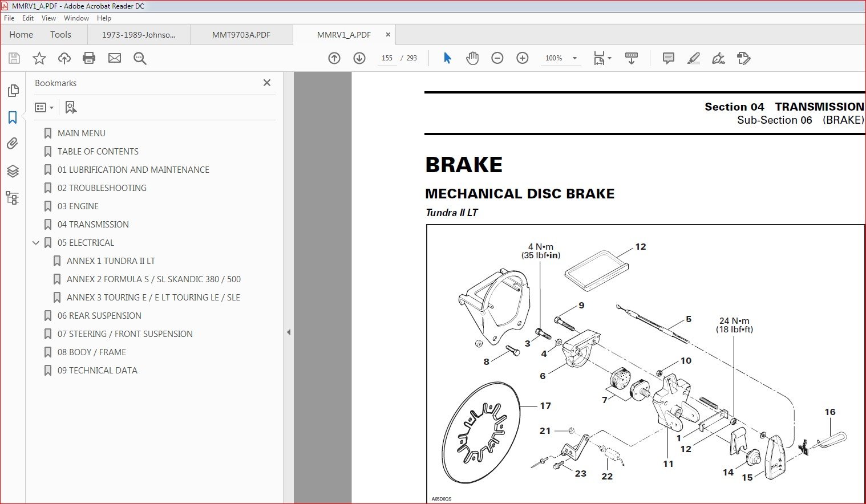Click the stamp tool icon
866x504 pixels.
tap(744, 58)
